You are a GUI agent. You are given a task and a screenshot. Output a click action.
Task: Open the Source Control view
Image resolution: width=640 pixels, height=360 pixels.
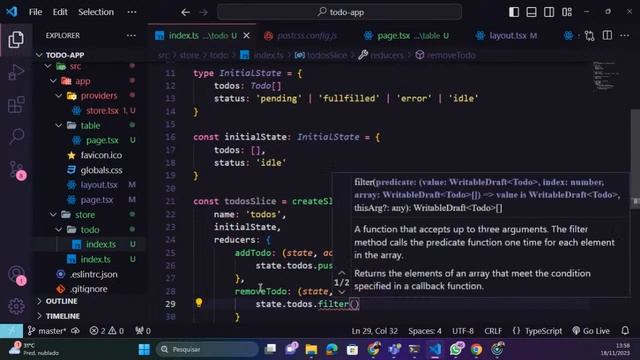[17, 169]
